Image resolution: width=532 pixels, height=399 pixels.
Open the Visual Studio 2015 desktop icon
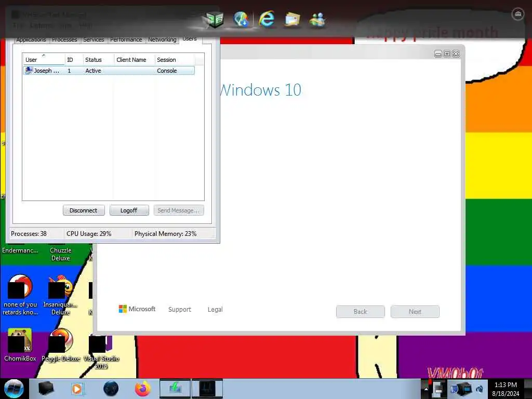(x=101, y=352)
